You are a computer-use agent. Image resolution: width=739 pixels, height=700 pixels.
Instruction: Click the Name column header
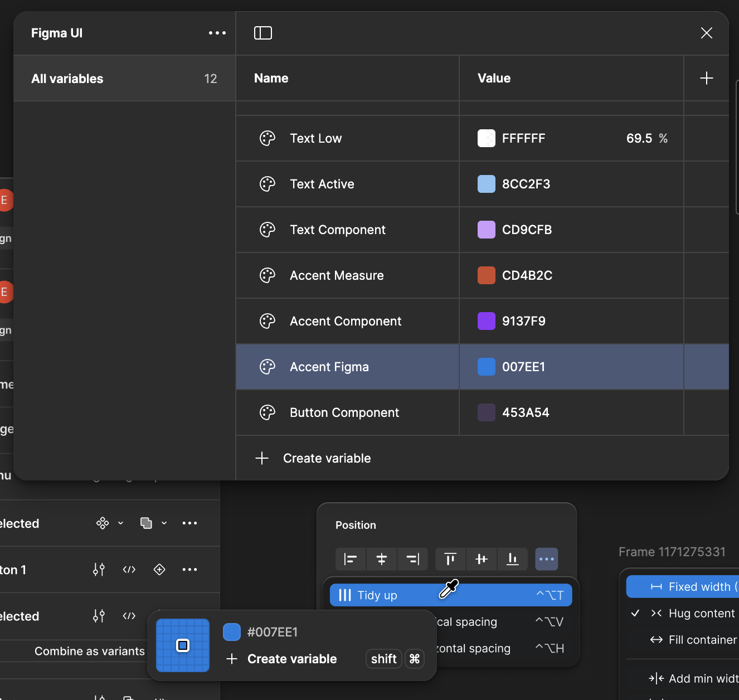(x=271, y=78)
